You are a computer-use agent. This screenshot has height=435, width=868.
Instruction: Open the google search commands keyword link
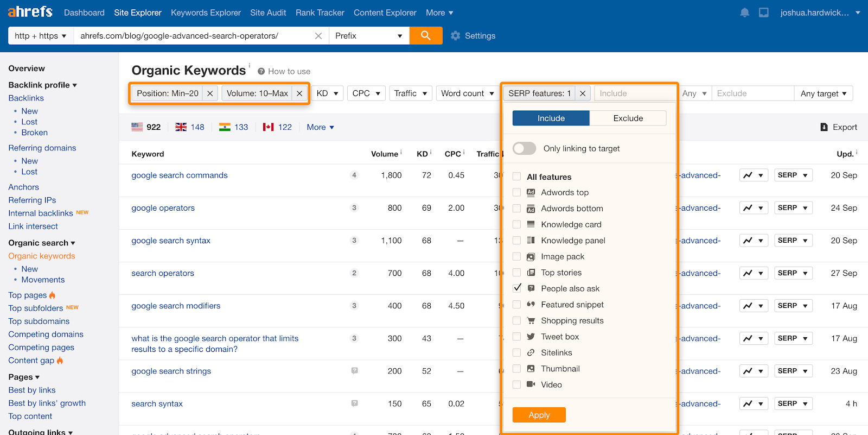(x=180, y=175)
